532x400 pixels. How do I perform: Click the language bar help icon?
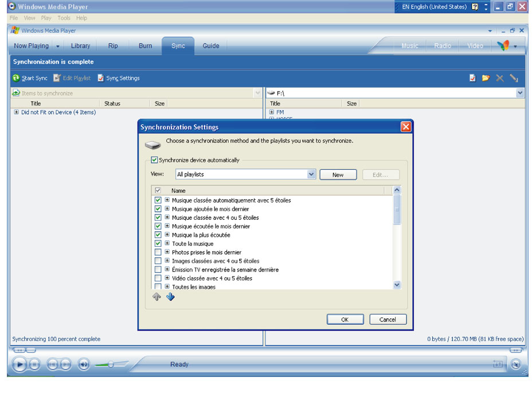pos(475,7)
